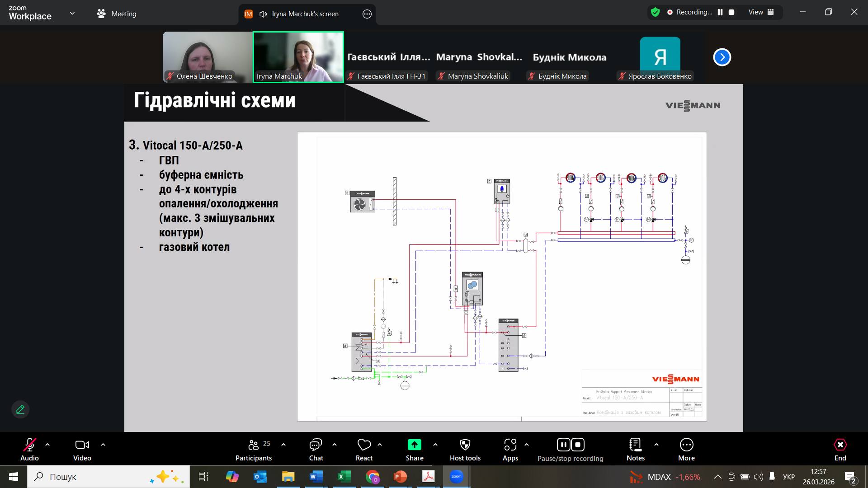868x488 pixels.
Task: Show next participants with blue arrow
Action: (722, 57)
